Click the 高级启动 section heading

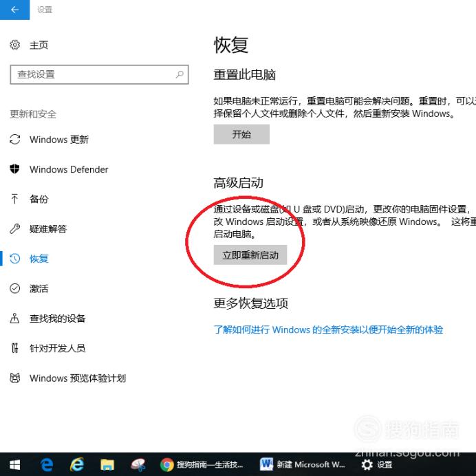tap(238, 183)
